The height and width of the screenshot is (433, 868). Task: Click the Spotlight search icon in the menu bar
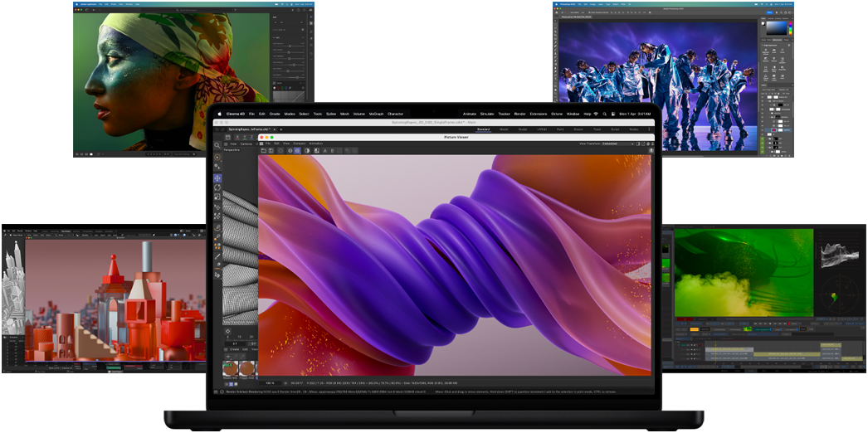tap(604, 114)
